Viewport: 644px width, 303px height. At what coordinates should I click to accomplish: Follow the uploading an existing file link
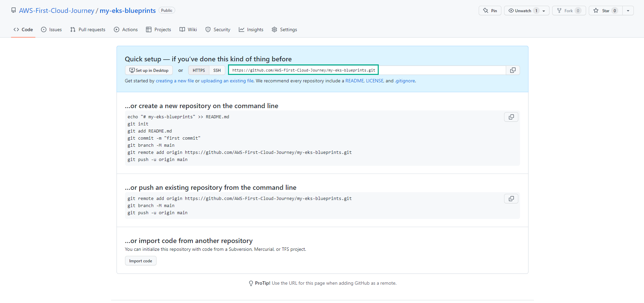(227, 81)
